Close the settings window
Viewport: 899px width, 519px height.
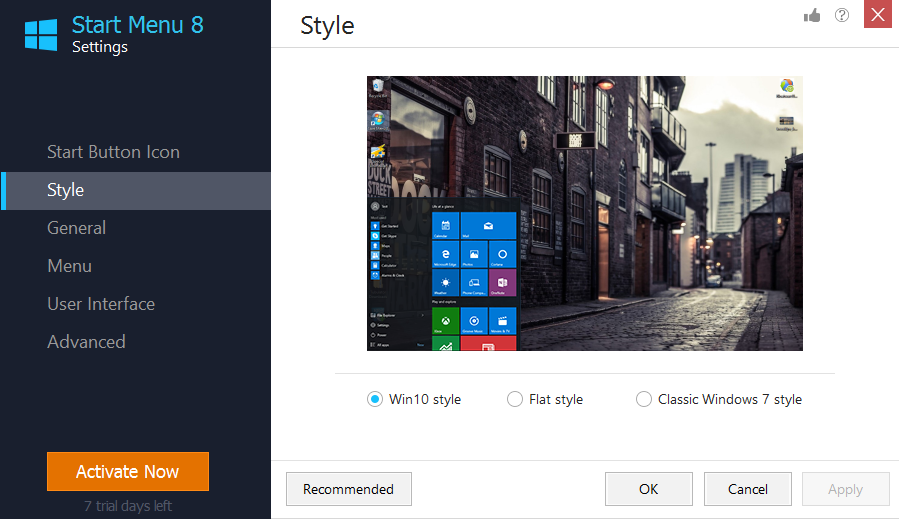(878, 14)
